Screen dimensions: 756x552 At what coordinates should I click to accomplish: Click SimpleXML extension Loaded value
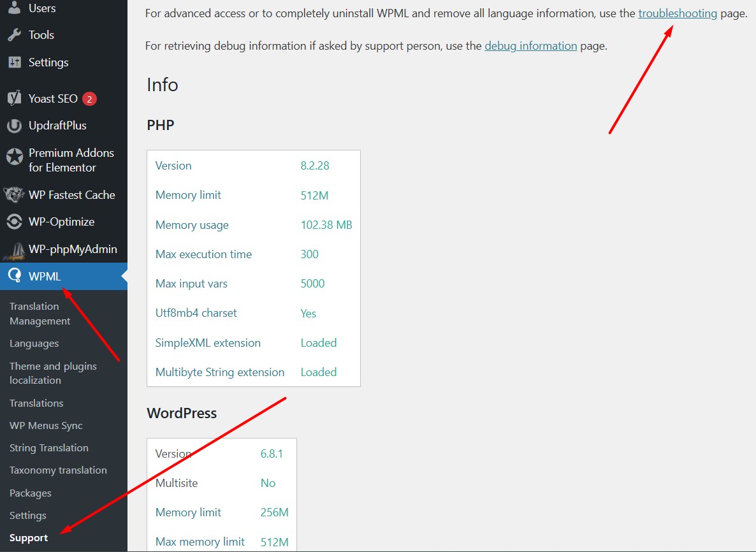(319, 343)
